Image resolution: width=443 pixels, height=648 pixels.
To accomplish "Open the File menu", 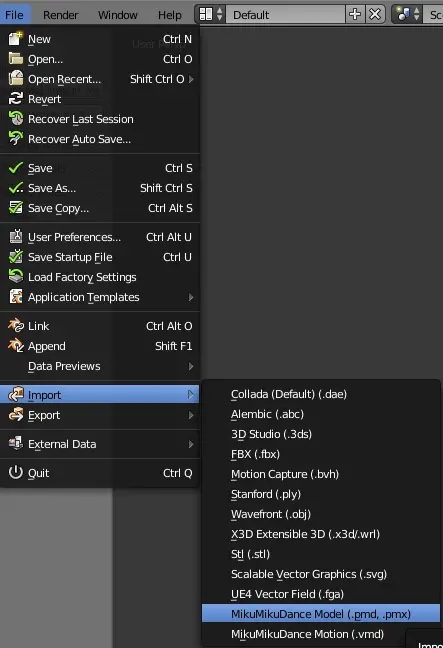I will point(14,15).
